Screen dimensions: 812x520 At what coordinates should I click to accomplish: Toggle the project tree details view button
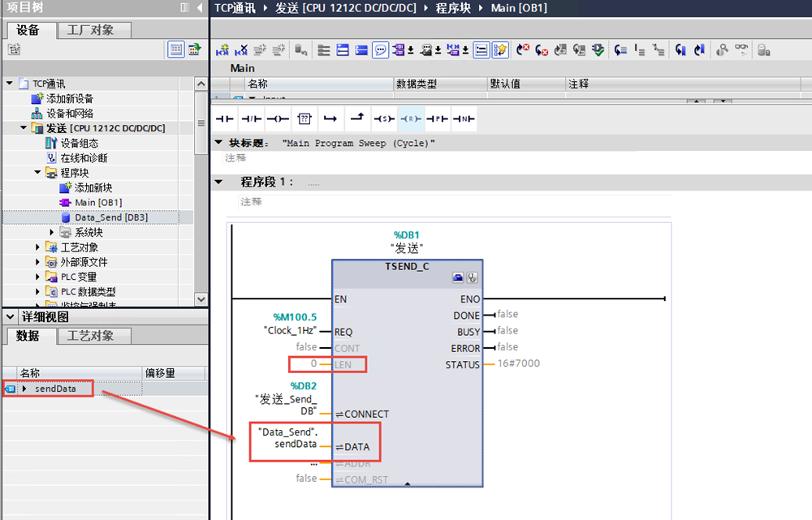click(x=176, y=49)
